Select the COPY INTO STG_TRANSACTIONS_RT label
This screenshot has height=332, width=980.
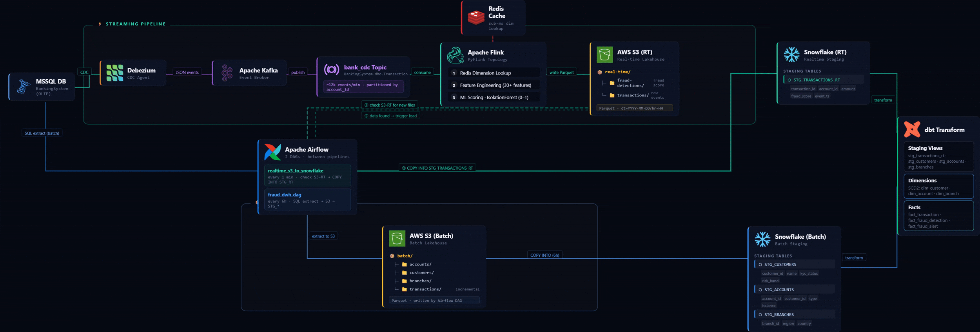(x=437, y=168)
